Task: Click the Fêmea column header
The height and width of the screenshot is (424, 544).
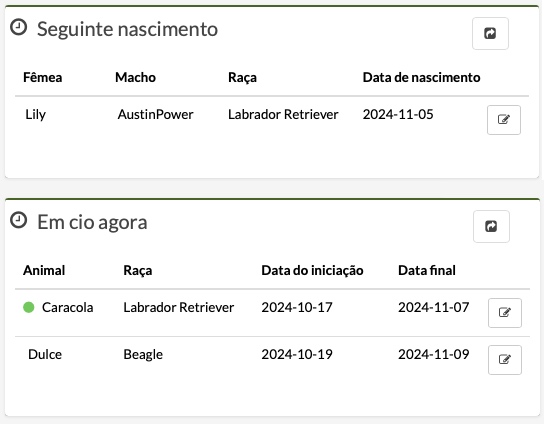Action: point(43,77)
